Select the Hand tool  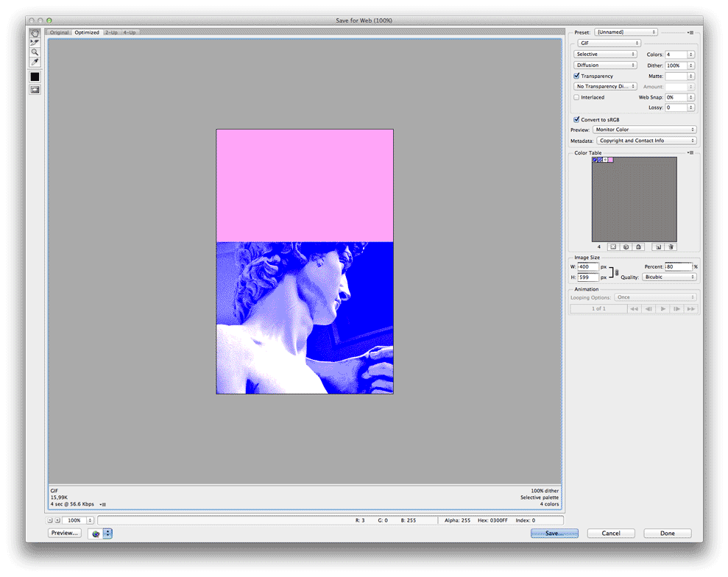[x=35, y=33]
